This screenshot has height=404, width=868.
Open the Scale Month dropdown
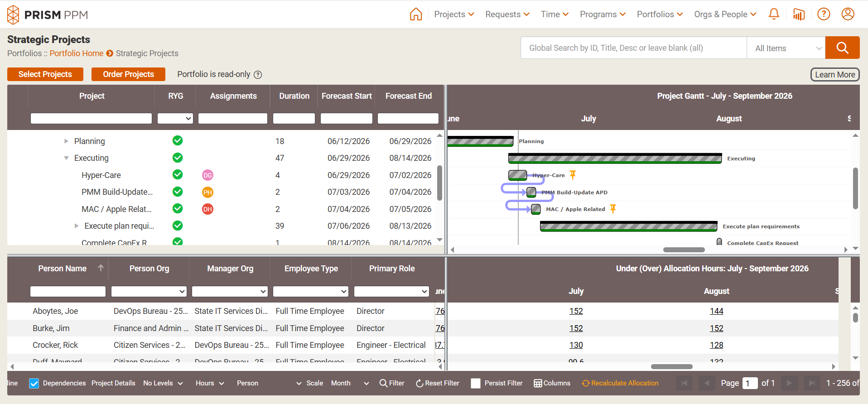tap(350, 383)
